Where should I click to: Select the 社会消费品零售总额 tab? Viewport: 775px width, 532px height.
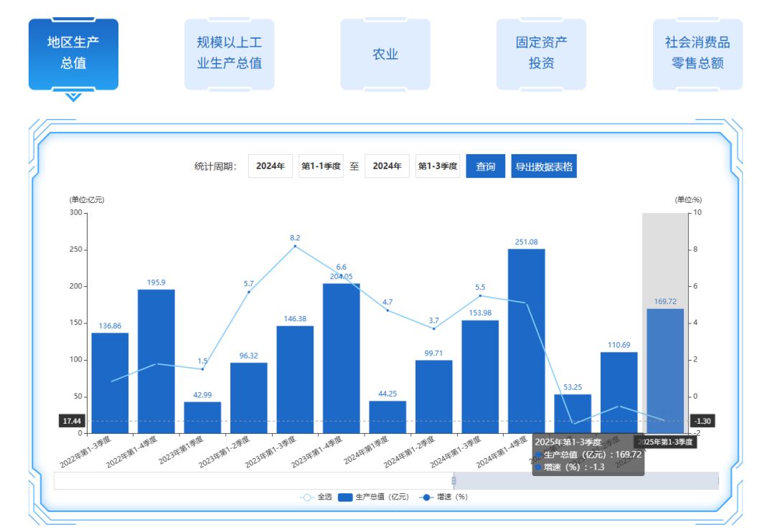point(697,54)
